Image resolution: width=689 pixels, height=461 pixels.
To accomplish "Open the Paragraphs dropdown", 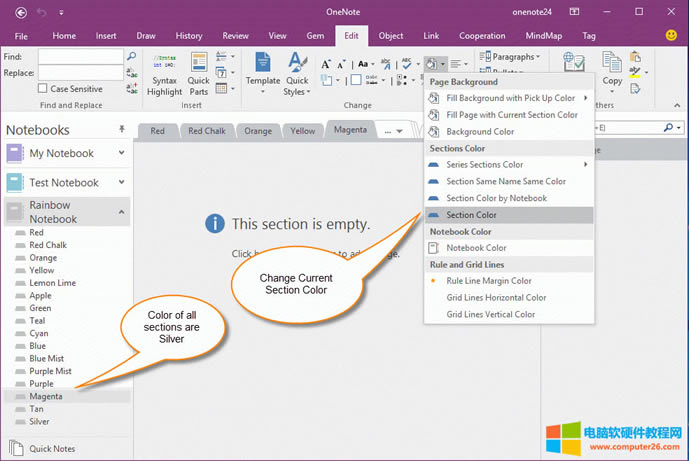I will click(x=514, y=57).
